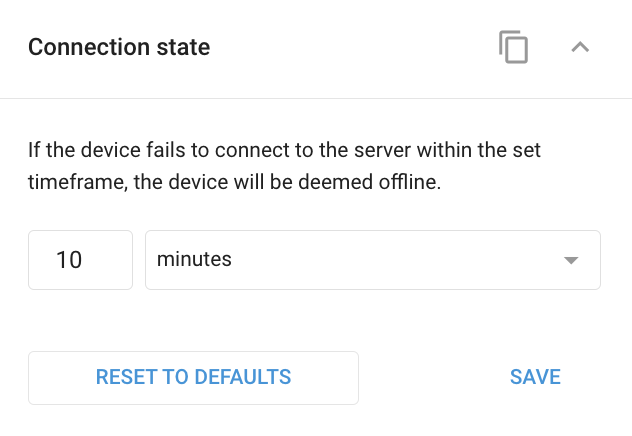Image resolution: width=632 pixels, height=436 pixels.
Task: Click the number 10 in timeframe box
Action: click(69, 260)
